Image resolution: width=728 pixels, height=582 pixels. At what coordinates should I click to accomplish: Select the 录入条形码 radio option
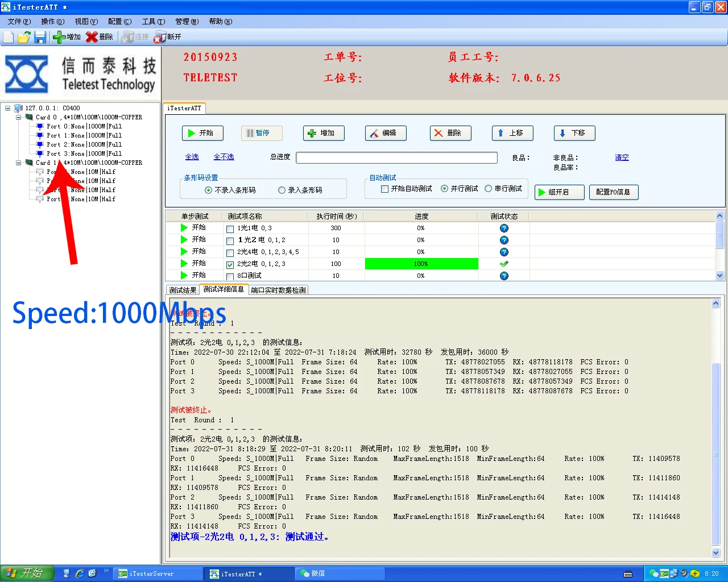pyautogui.click(x=282, y=190)
